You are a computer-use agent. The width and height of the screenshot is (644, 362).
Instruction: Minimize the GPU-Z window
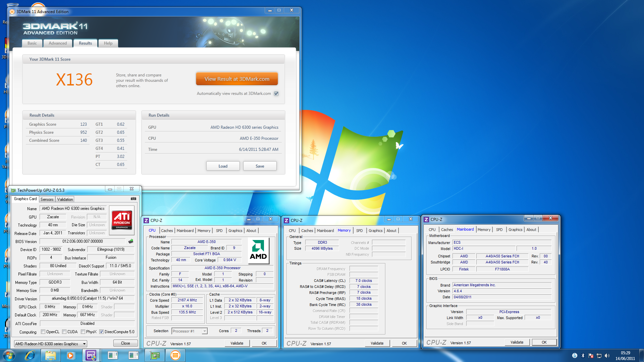click(x=110, y=189)
